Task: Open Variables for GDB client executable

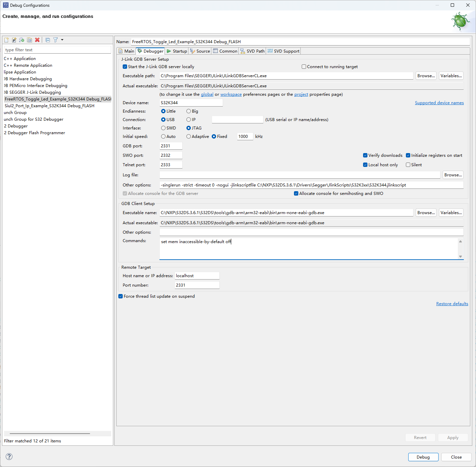Action: click(451, 213)
